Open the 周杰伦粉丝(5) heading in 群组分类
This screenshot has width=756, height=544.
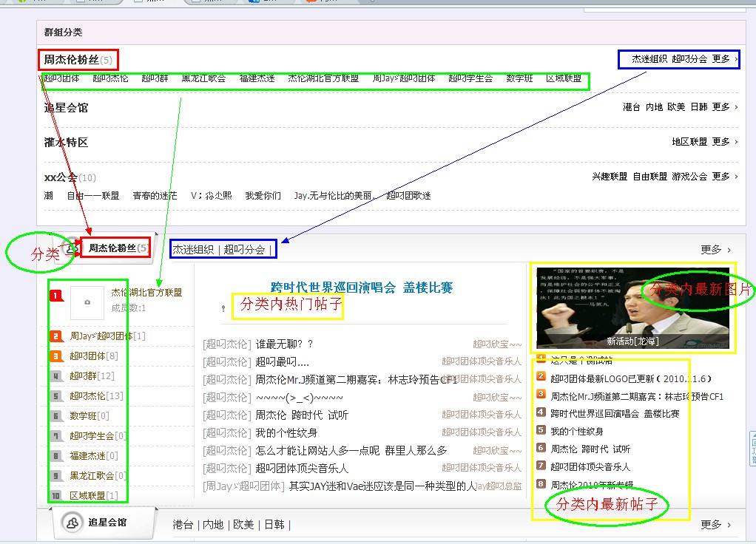78,60
